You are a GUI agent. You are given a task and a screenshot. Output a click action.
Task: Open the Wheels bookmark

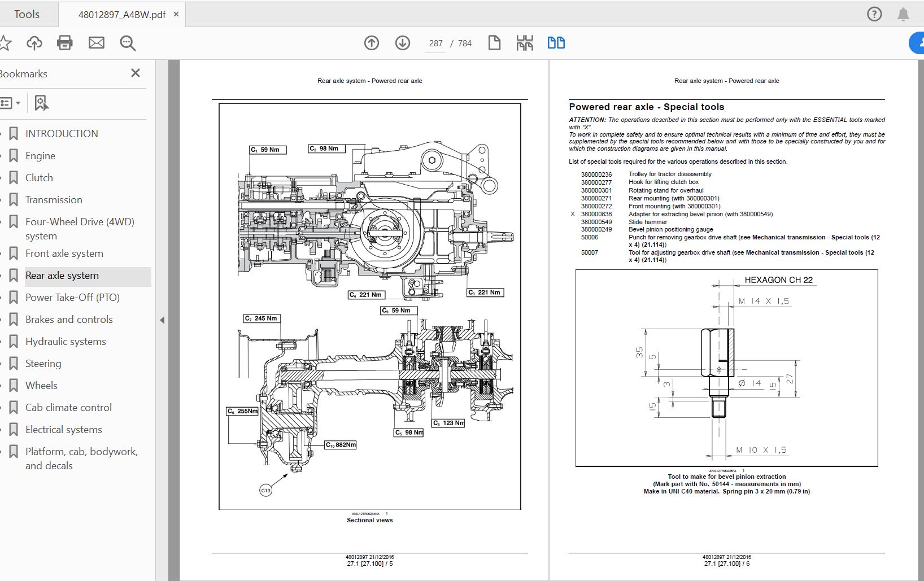(x=41, y=386)
